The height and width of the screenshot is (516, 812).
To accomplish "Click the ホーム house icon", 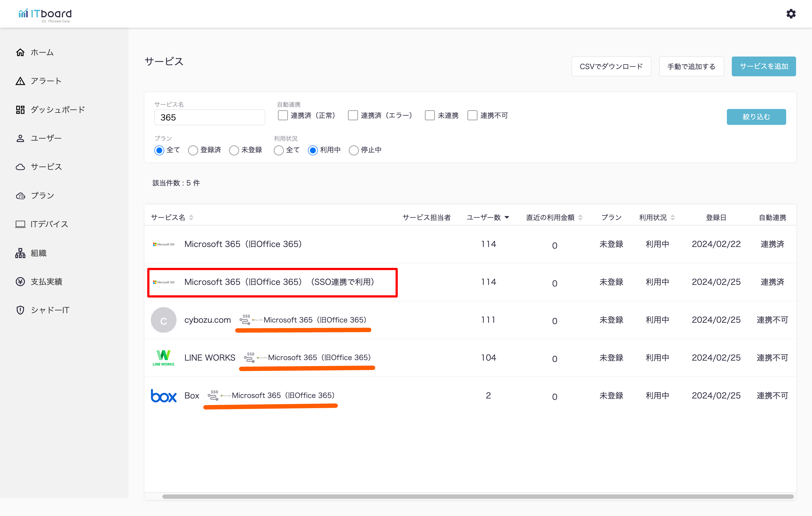I will click(x=20, y=52).
